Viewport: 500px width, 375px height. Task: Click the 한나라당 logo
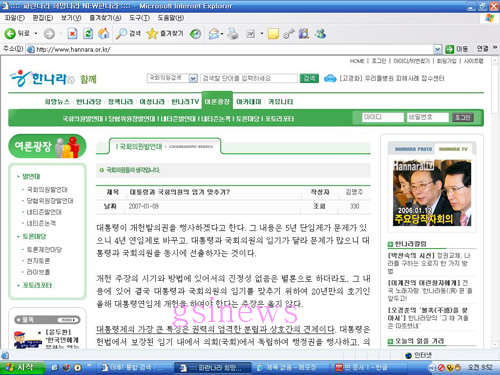tap(43, 79)
